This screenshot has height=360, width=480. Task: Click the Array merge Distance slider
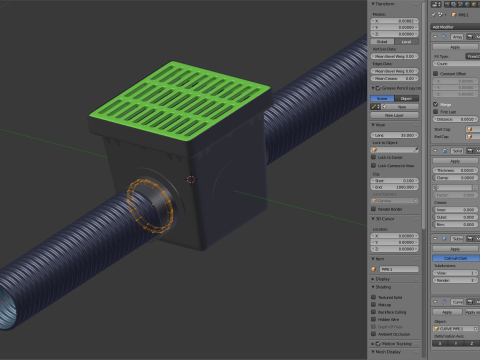455,119
